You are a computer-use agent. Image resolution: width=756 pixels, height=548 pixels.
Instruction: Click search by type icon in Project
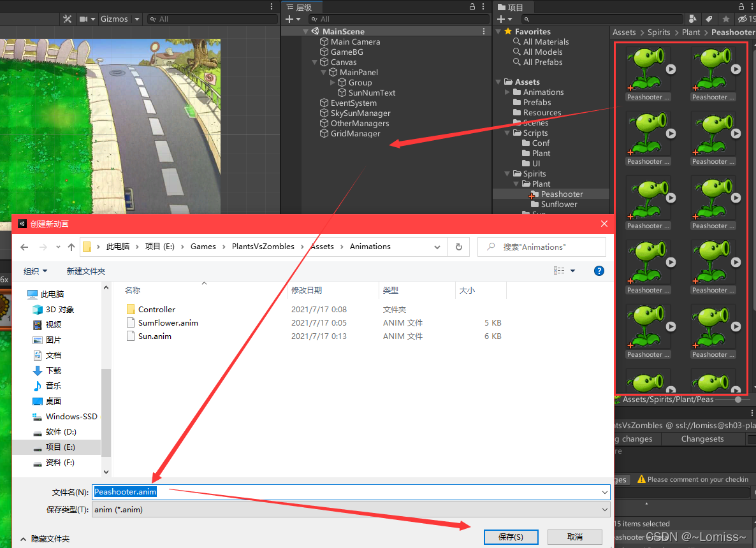coord(692,18)
